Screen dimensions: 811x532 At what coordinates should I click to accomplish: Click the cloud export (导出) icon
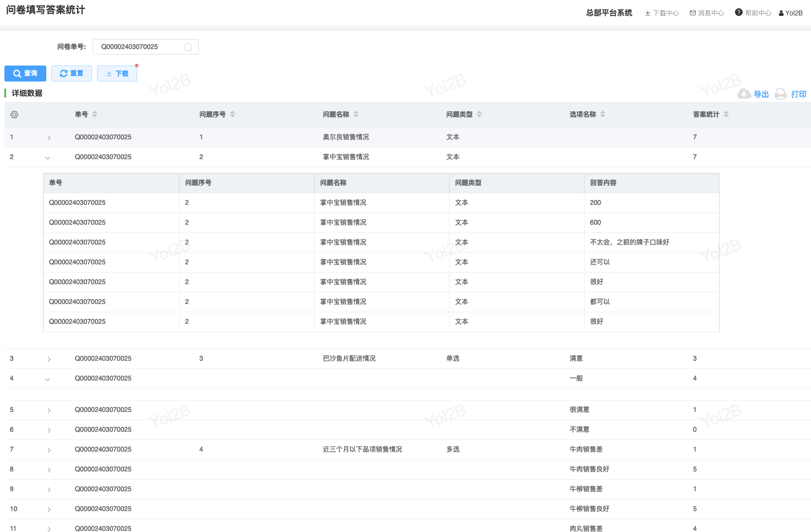pos(744,94)
